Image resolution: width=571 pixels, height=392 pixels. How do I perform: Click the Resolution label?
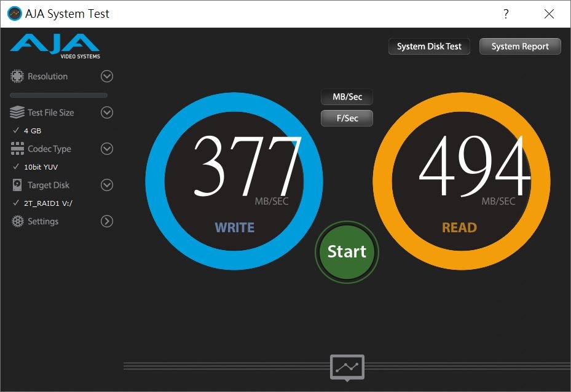(48, 76)
